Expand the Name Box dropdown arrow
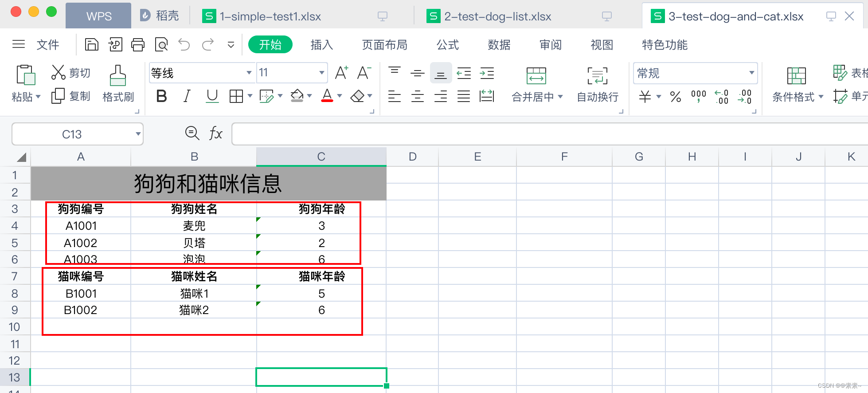 pyautogui.click(x=138, y=134)
